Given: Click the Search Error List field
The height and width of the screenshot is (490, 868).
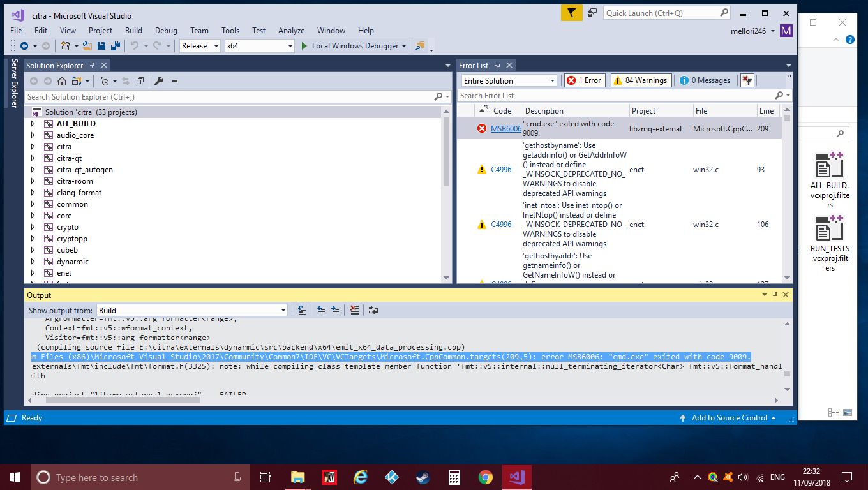Looking at the screenshot, I should [625, 96].
